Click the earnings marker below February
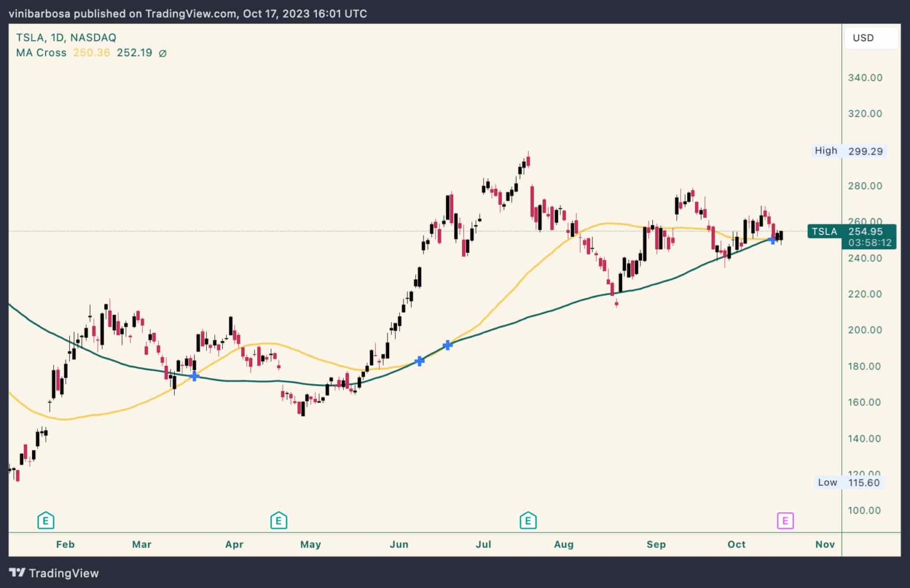The height and width of the screenshot is (588, 910). [46, 520]
